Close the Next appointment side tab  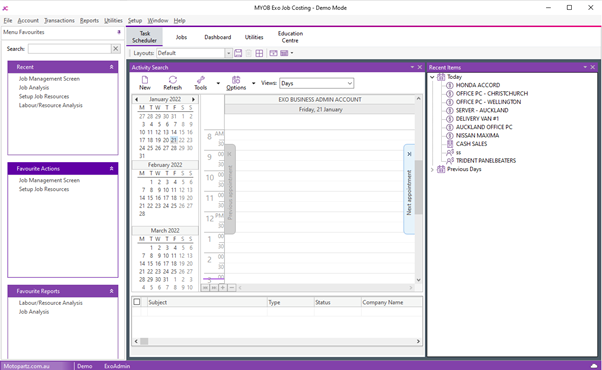pos(409,154)
